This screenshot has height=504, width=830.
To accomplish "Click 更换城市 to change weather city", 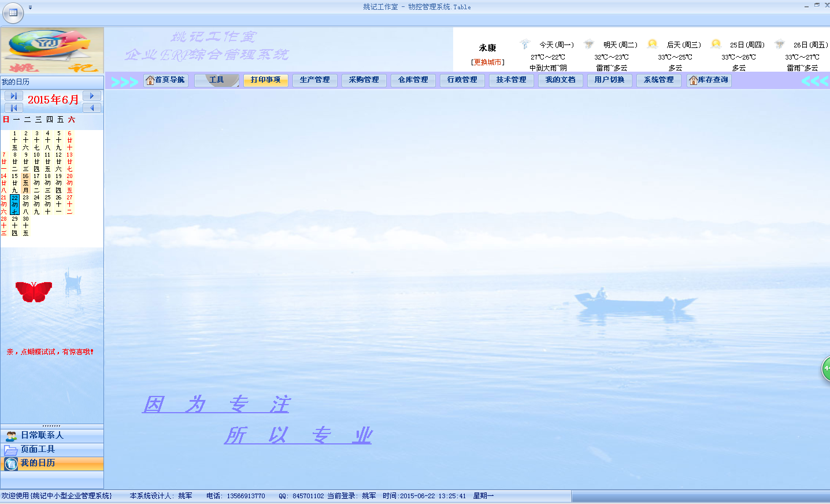I will (x=487, y=62).
